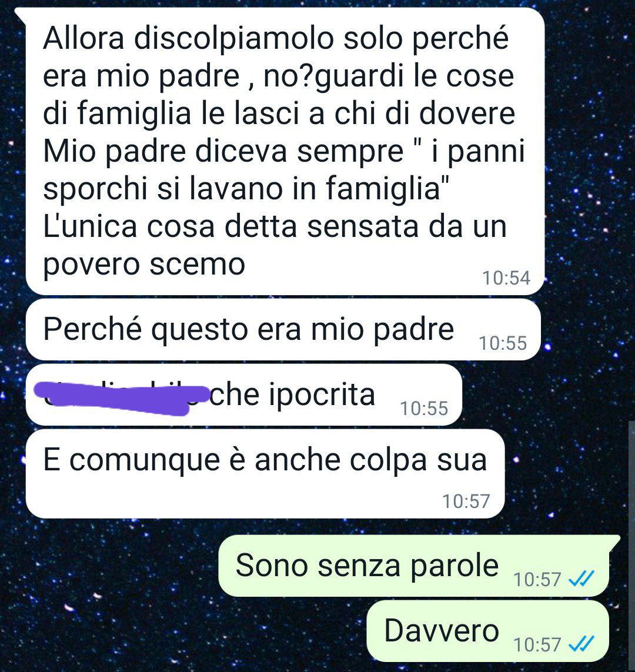Tap the 'che ipocrita' message bubble
This screenshot has height=672, width=635.
[x=244, y=394]
